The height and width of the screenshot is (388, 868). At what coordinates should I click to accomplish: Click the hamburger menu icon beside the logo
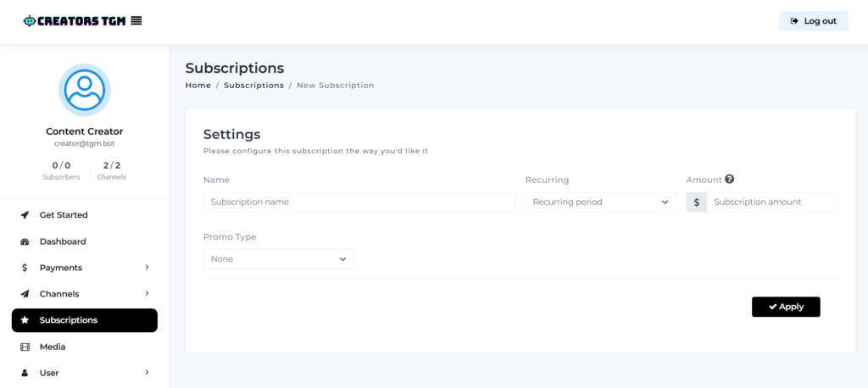click(x=136, y=21)
